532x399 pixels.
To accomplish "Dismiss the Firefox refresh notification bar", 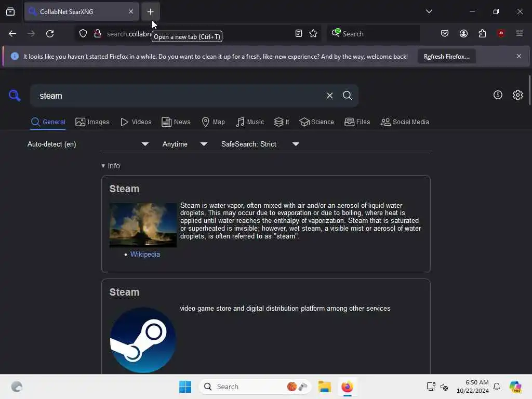I will [x=519, y=56].
